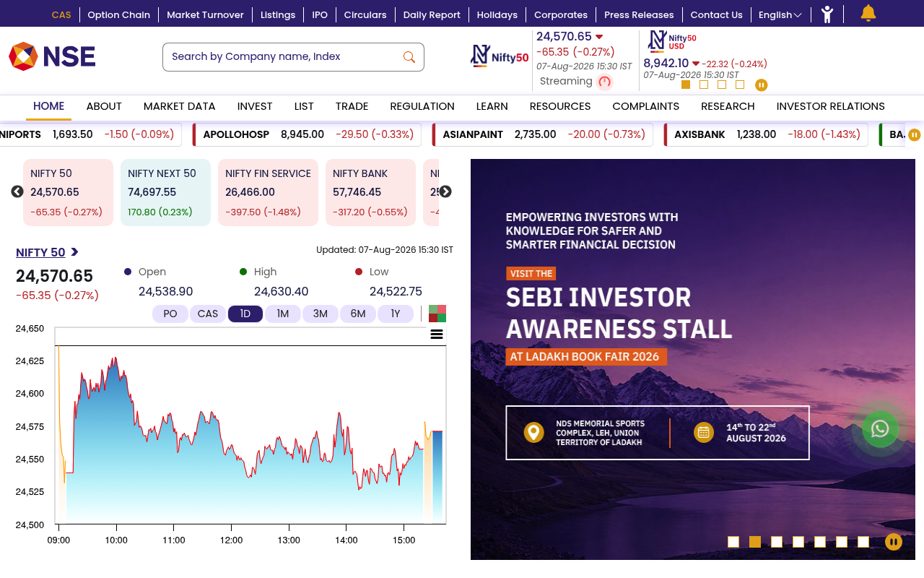Screen dimensions: 924x578
Task: Select the third banner slideshow dot
Action: [x=777, y=542]
